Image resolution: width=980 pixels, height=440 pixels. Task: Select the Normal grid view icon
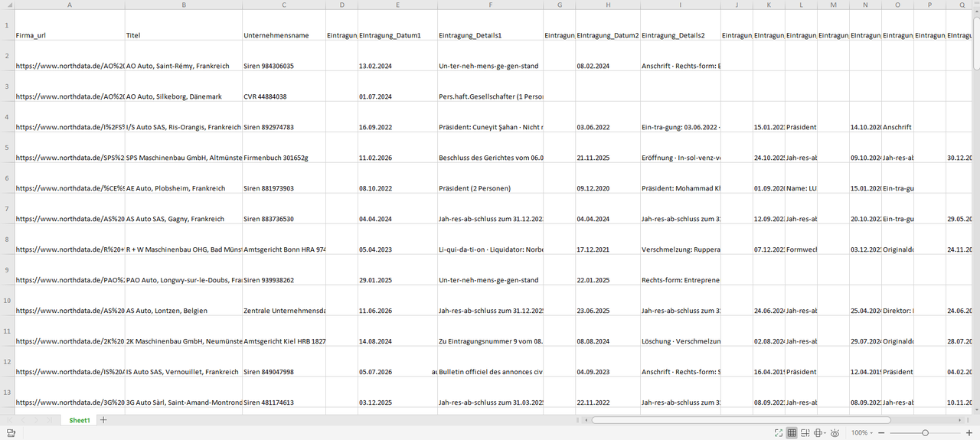(792, 433)
